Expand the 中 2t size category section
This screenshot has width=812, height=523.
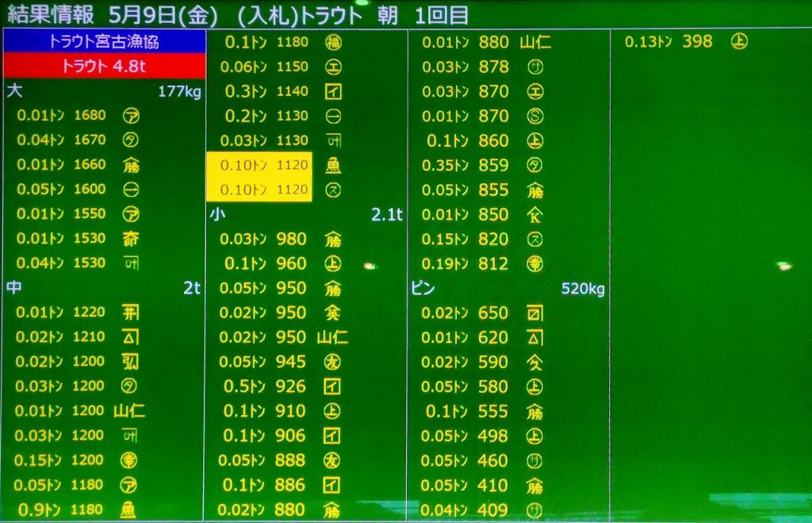[104, 288]
